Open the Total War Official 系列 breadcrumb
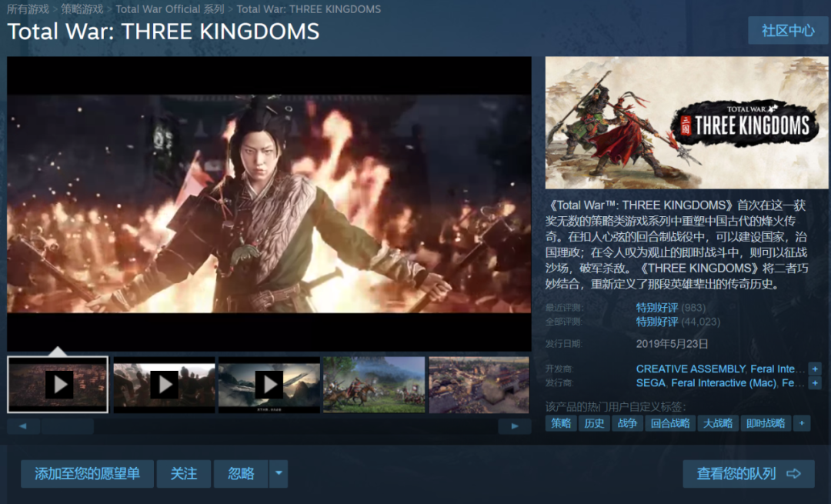 tap(170, 9)
